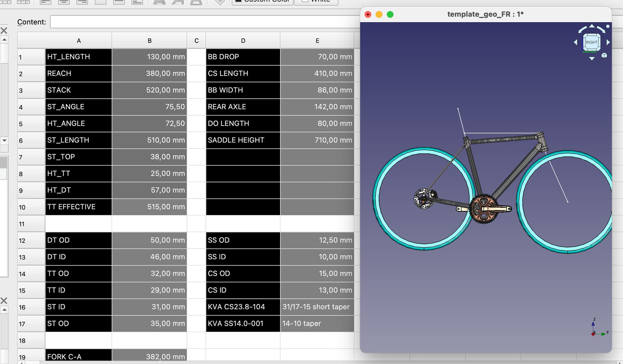This screenshot has height=364, width=623.
Task: Select cell containing SADDLE HEIGHT label
Action: coord(243,140)
